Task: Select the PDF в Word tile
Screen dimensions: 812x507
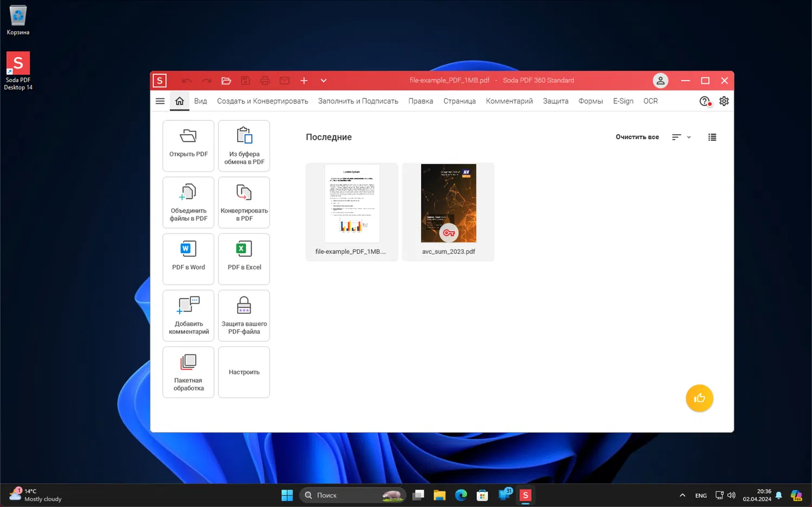Action: tap(188, 259)
